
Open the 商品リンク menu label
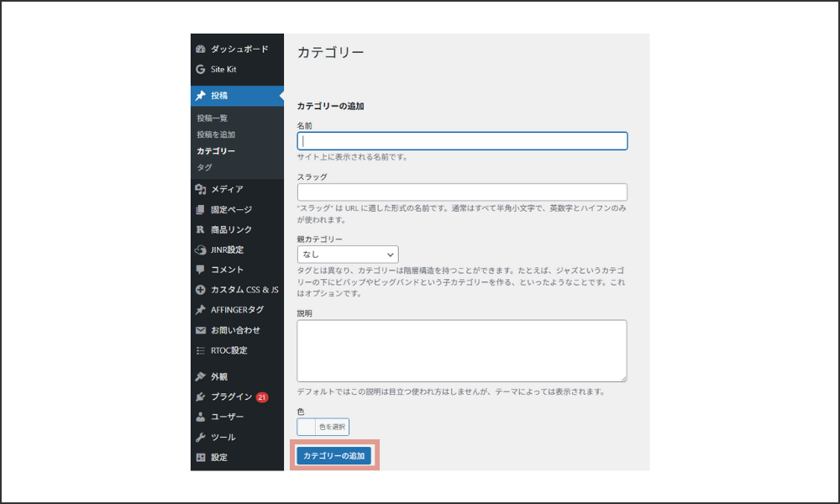(232, 229)
